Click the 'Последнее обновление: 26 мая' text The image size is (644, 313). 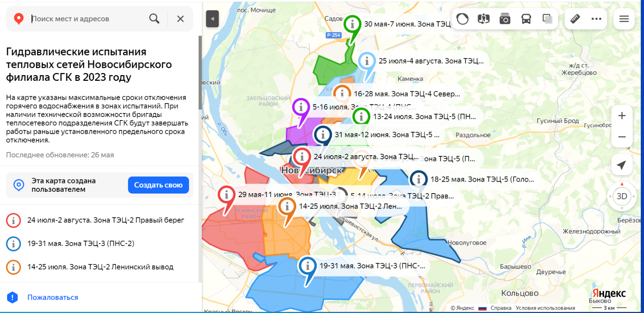pos(60,155)
